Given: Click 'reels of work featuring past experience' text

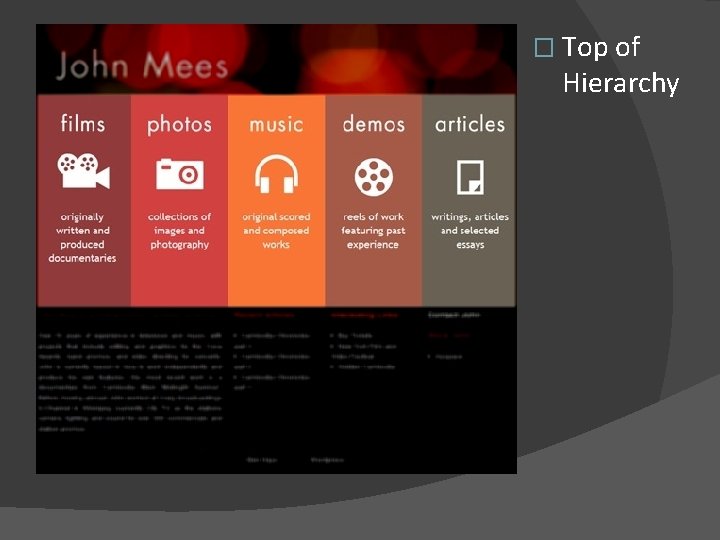Looking at the screenshot, I should (373, 231).
